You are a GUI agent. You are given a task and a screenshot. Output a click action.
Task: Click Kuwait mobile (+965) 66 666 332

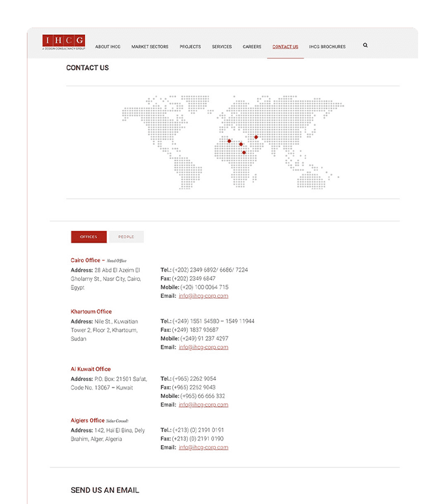point(203,396)
